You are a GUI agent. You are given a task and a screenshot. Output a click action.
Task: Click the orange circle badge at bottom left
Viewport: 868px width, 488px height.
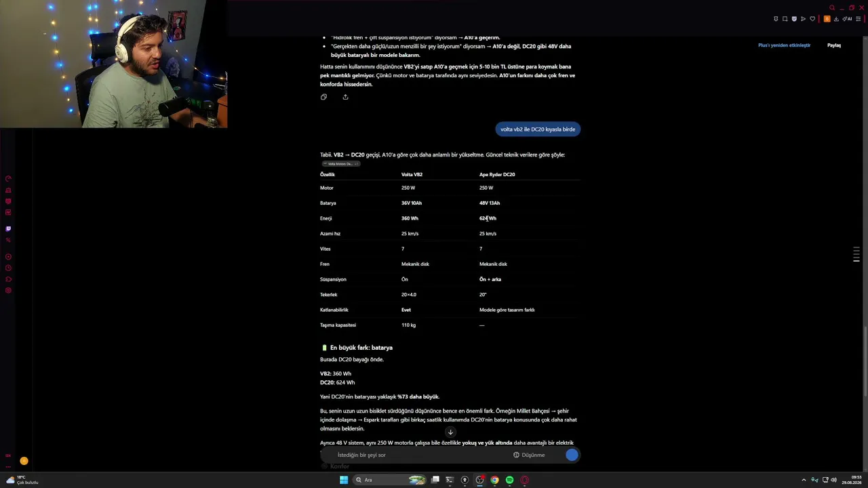tap(24, 461)
